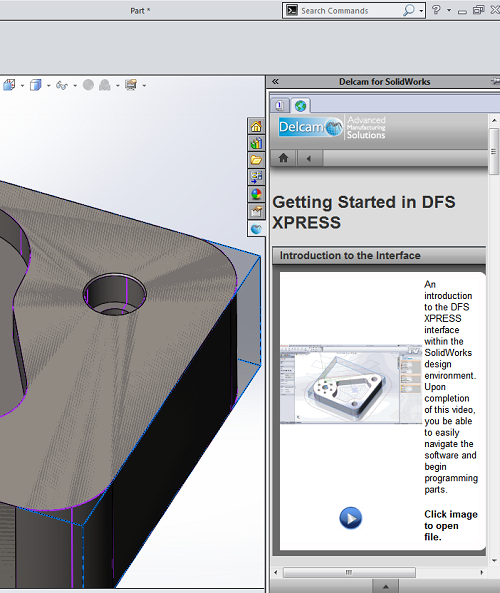
Task: Click the command prompt search icon
Action: pyautogui.click(x=292, y=10)
